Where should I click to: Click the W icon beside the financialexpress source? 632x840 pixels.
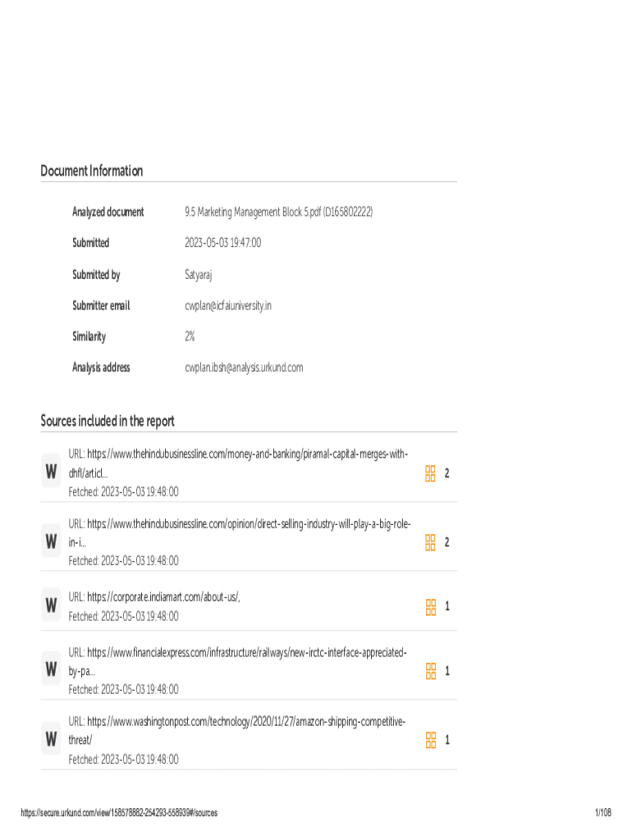click(x=51, y=671)
